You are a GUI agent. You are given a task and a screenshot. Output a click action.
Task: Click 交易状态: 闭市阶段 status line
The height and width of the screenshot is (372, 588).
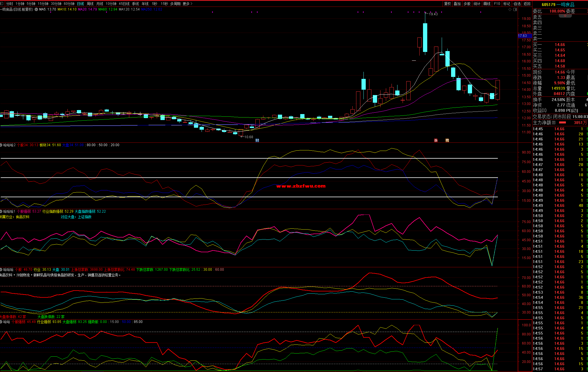click(x=560, y=117)
